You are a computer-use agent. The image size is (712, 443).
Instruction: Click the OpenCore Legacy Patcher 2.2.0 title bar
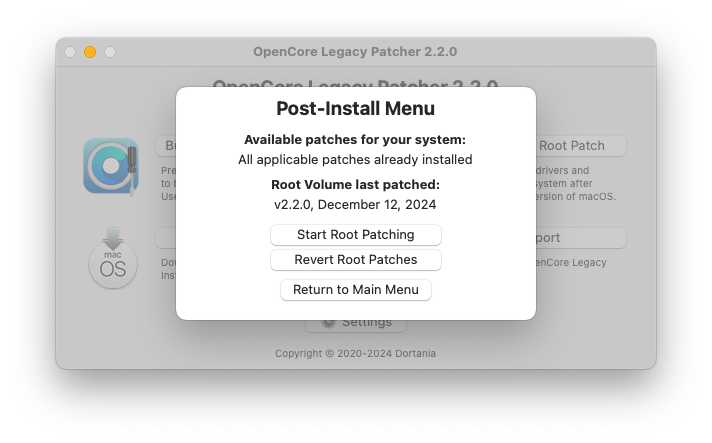[355, 52]
